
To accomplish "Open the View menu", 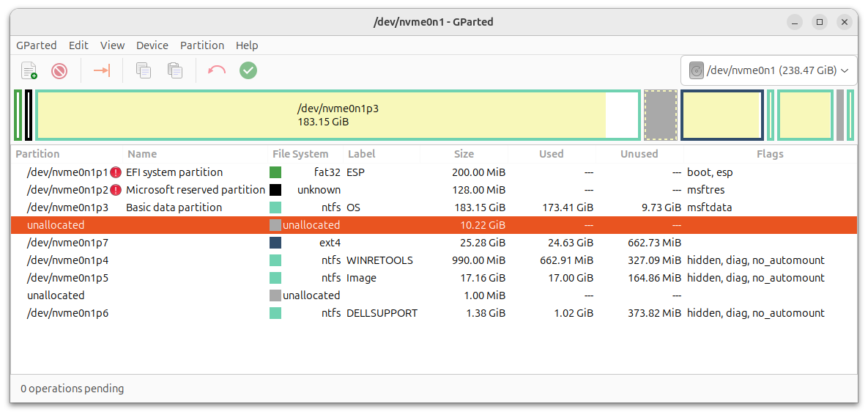I will coord(112,45).
